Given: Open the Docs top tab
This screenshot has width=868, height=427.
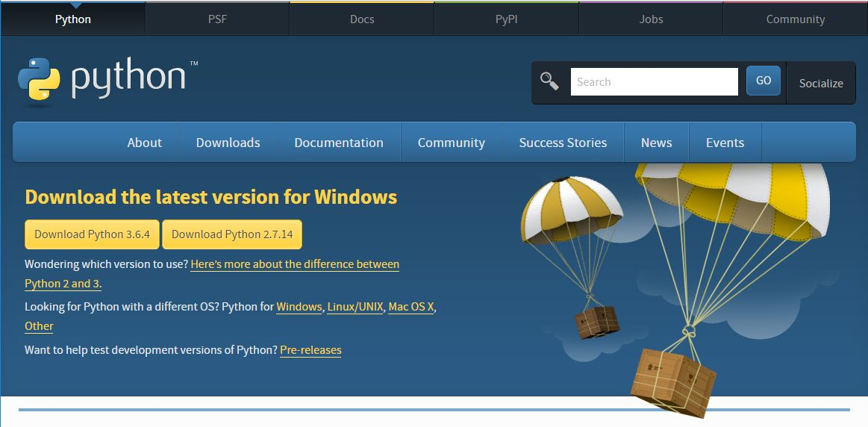Looking at the screenshot, I should (x=362, y=19).
